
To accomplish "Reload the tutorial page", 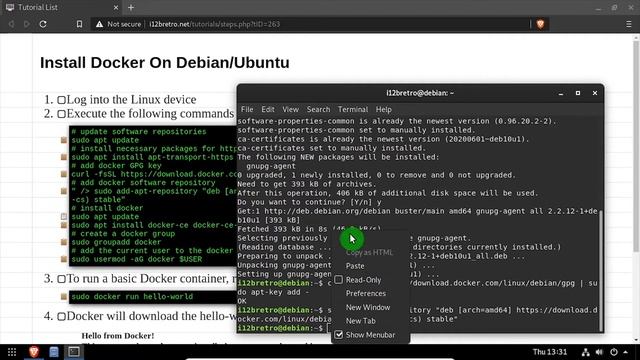I will (x=43, y=24).
